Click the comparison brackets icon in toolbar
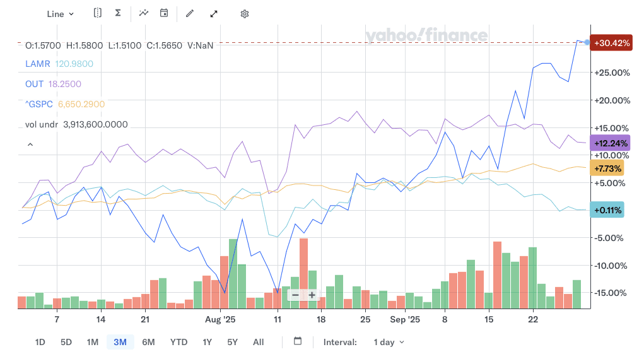 tap(98, 13)
